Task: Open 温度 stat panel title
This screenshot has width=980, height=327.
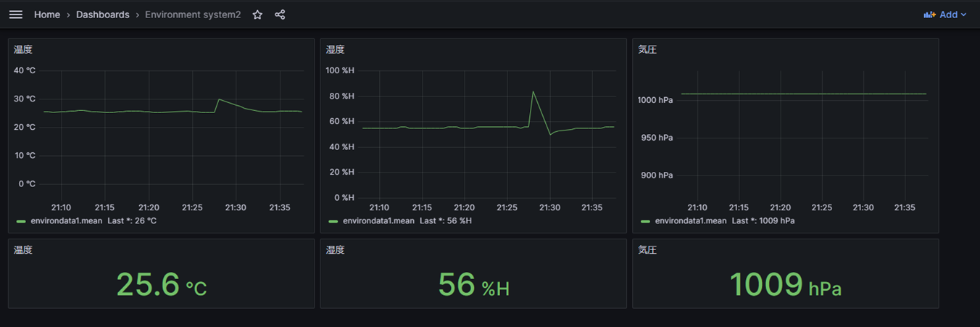Action: coord(23,250)
